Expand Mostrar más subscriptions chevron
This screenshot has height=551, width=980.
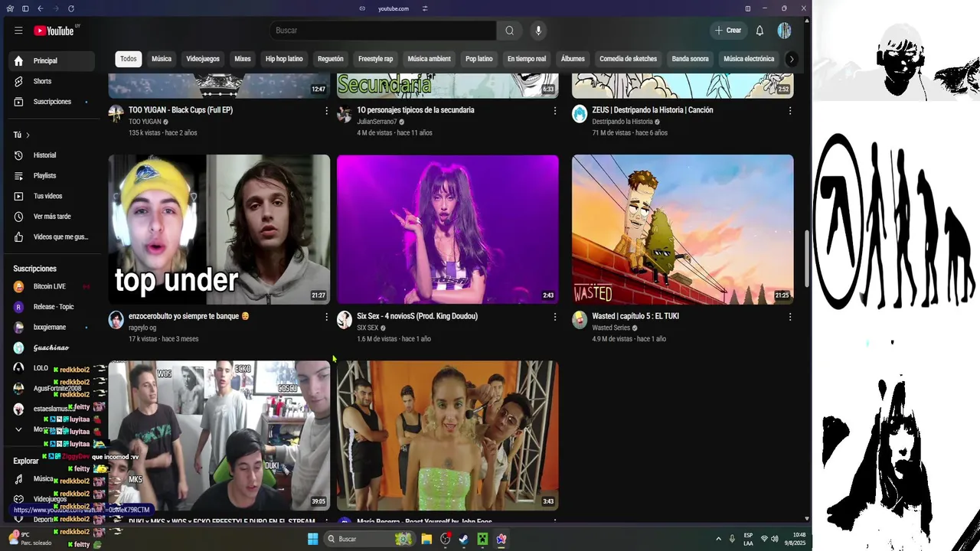point(18,429)
